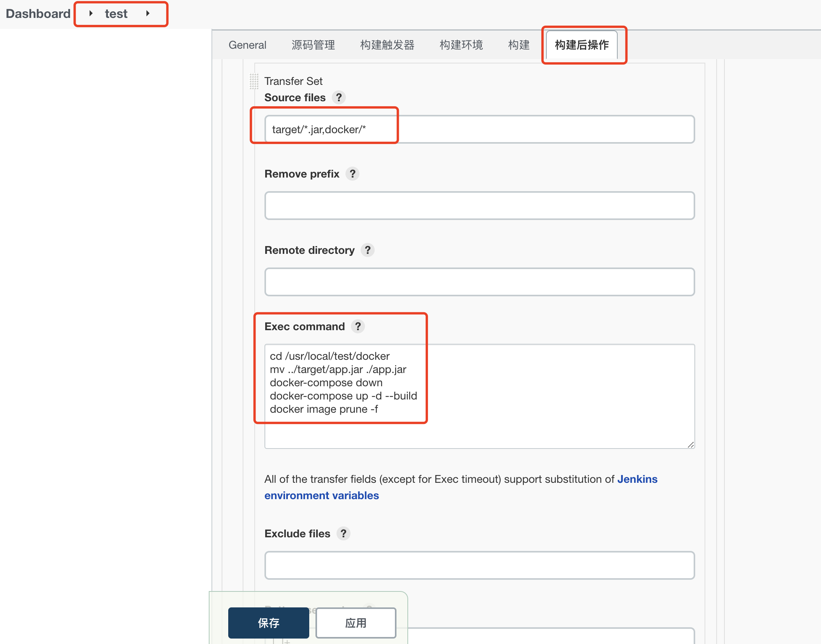Click resize grip of Exec command textarea

tap(691, 445)
